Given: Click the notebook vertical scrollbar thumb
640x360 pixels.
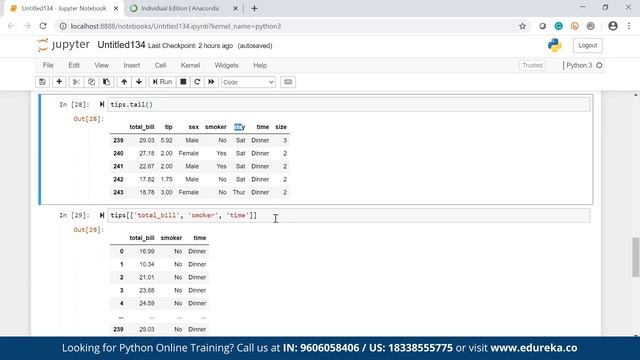Looking at the screenshot, I should click(636, 257).
